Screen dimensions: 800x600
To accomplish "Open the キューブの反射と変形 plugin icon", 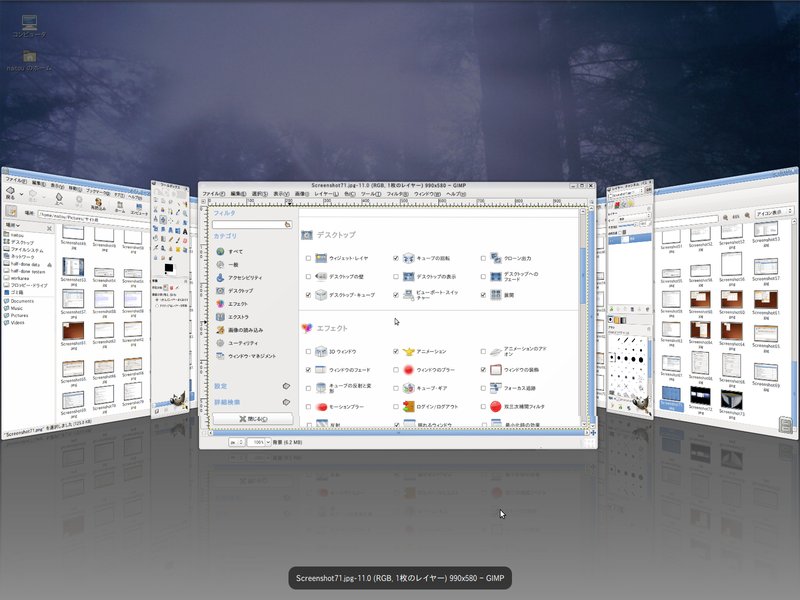I will [321, 388].
